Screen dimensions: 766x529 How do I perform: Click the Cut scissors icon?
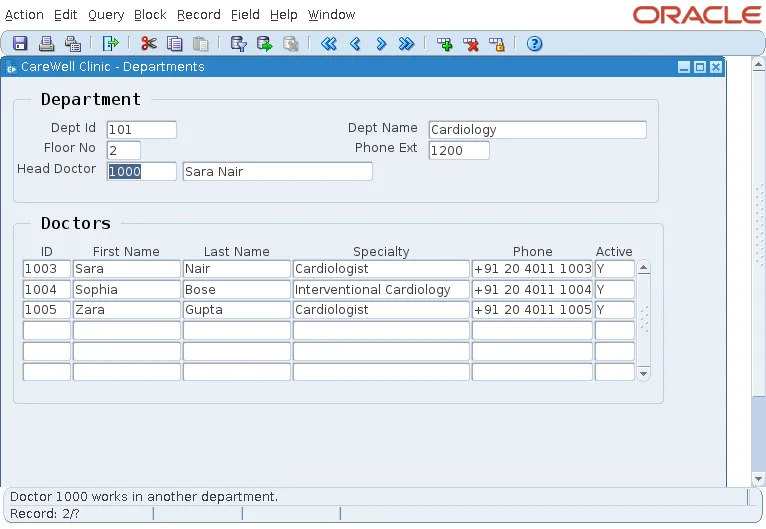(x=149, y=43)
